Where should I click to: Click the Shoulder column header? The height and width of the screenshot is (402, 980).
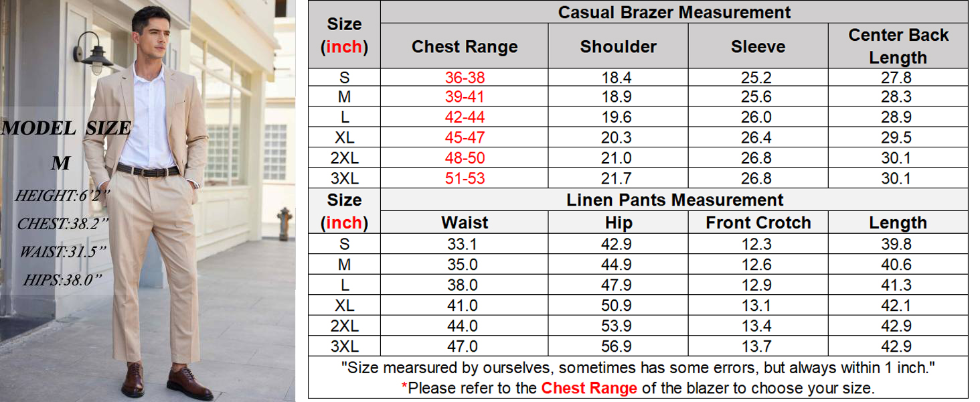click(618, 46)
